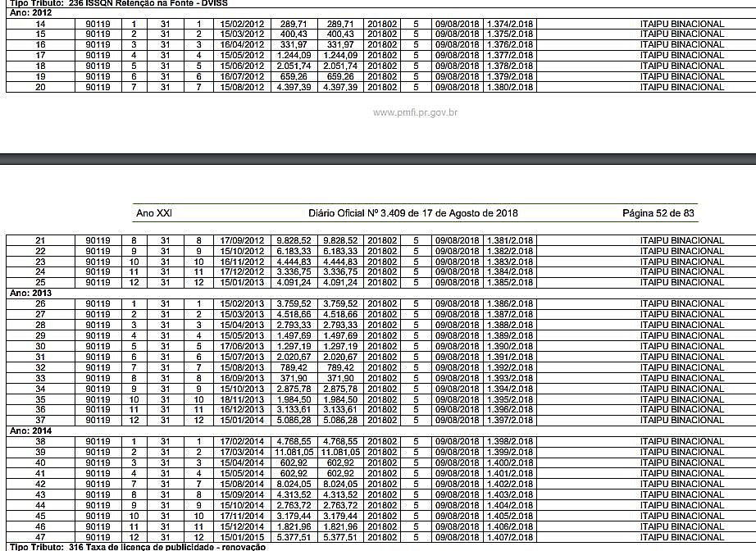Select the "Ano: 2012" section heading
This screenshot has width=756, height=551.
[x=31, y=13]
